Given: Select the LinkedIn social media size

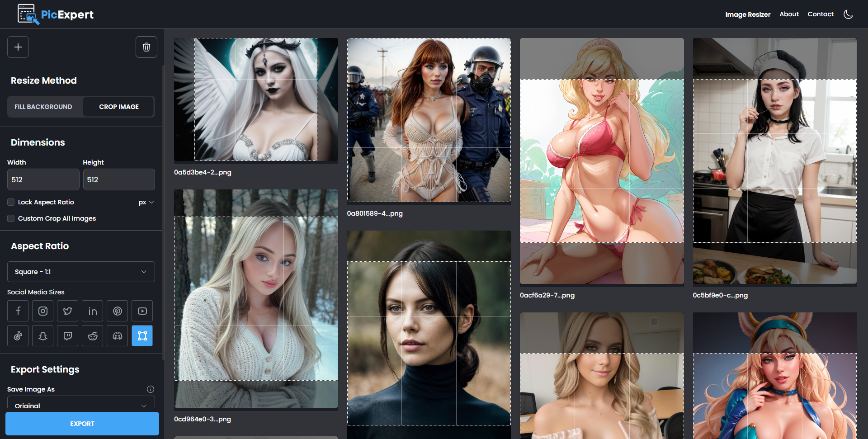Looking at the screenshot, I should [93, 311].
